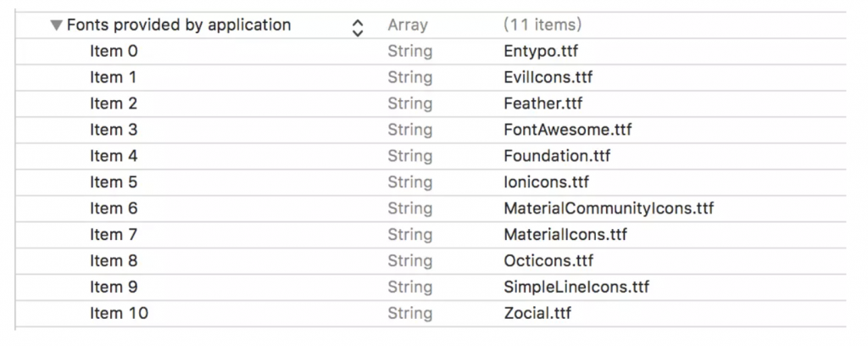Click the Foundation.ttf value
Image resolution: width=868 pixels, height=346 pixels.
pos(557,156)
